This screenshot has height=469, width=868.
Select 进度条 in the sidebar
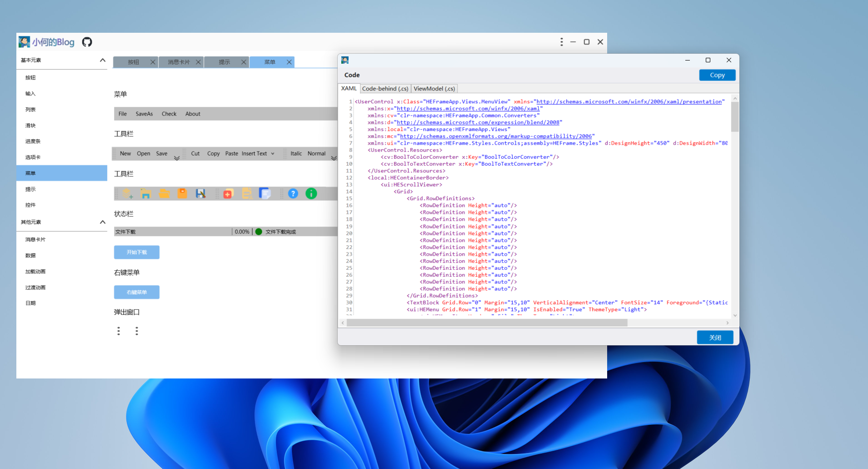62,141
